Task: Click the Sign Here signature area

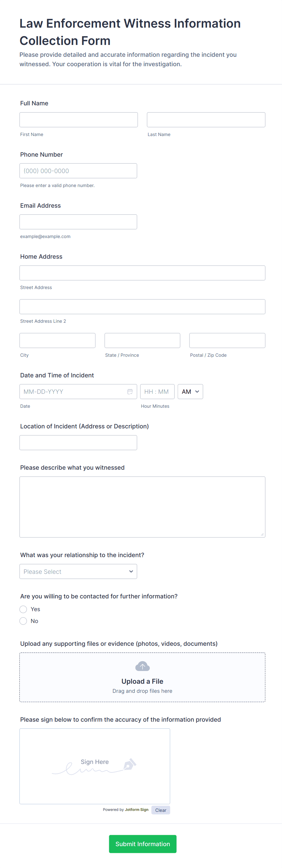Action: pyautogui.click(x=95, y=775)
